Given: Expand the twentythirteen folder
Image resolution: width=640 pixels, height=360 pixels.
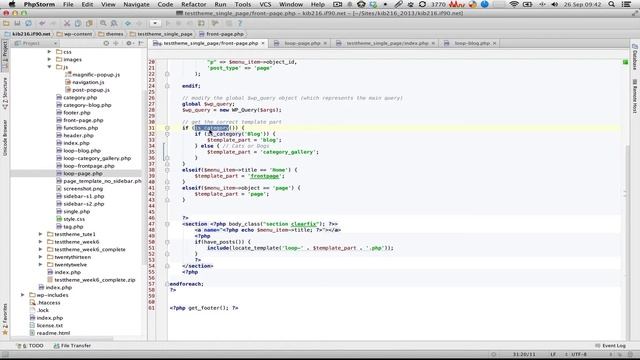Looking at the screenshot, I should click(40, 257).
